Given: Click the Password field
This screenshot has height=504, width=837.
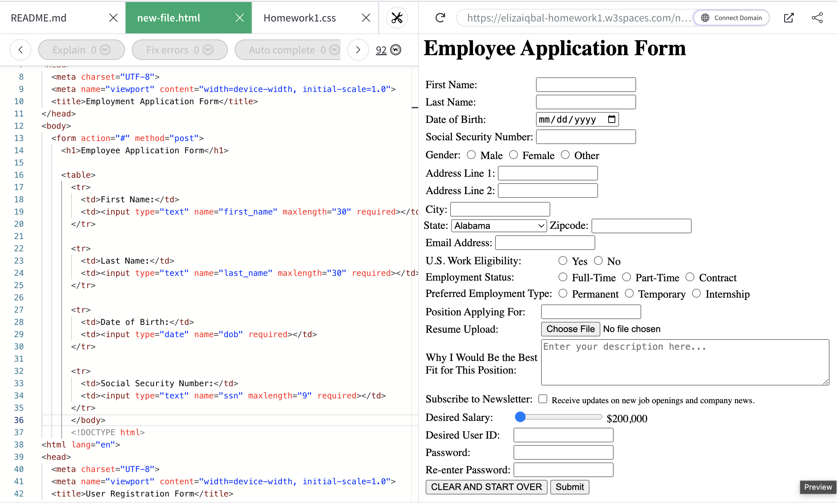Looking at the screenshot, I should (x=563, y=453).
